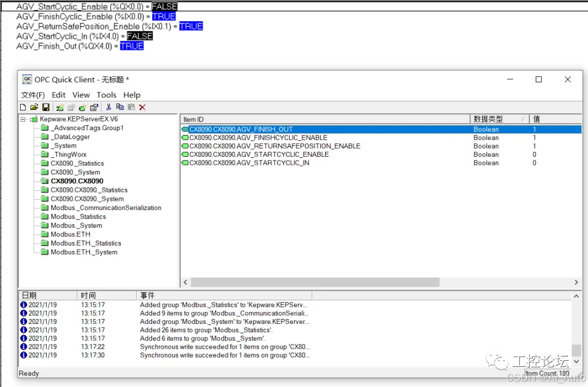Collapse the Kepware.KEPServerEX.V6 tree node

click(23, 120)
